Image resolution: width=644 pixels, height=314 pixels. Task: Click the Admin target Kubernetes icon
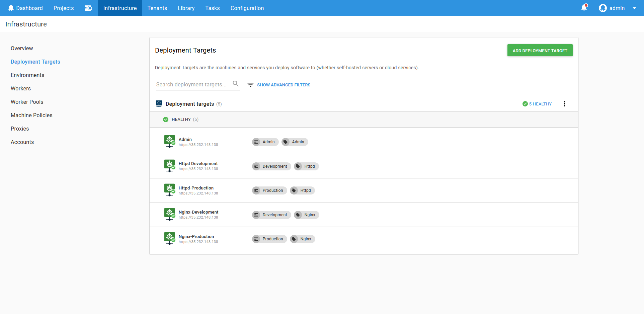(x=170, y=141)
